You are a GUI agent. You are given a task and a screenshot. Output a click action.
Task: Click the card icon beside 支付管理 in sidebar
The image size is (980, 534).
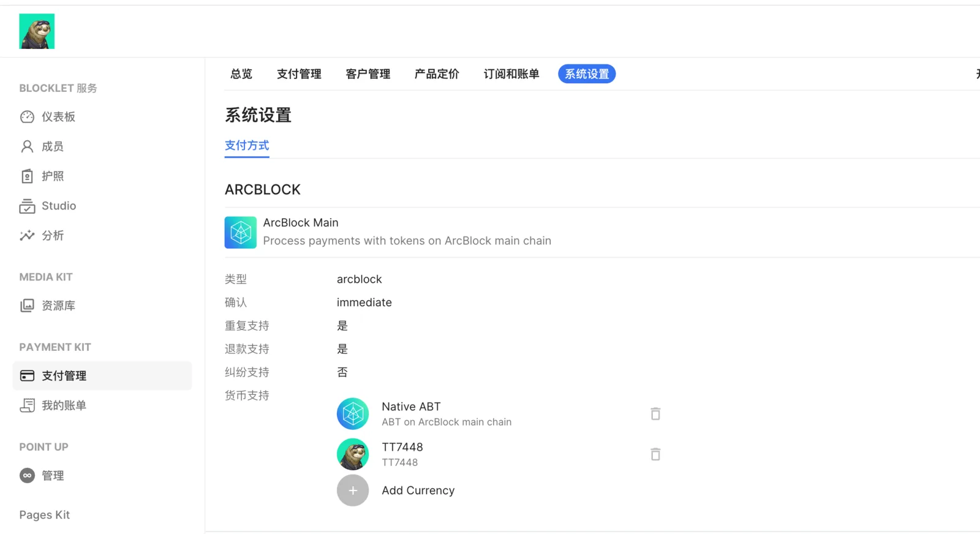27,375
